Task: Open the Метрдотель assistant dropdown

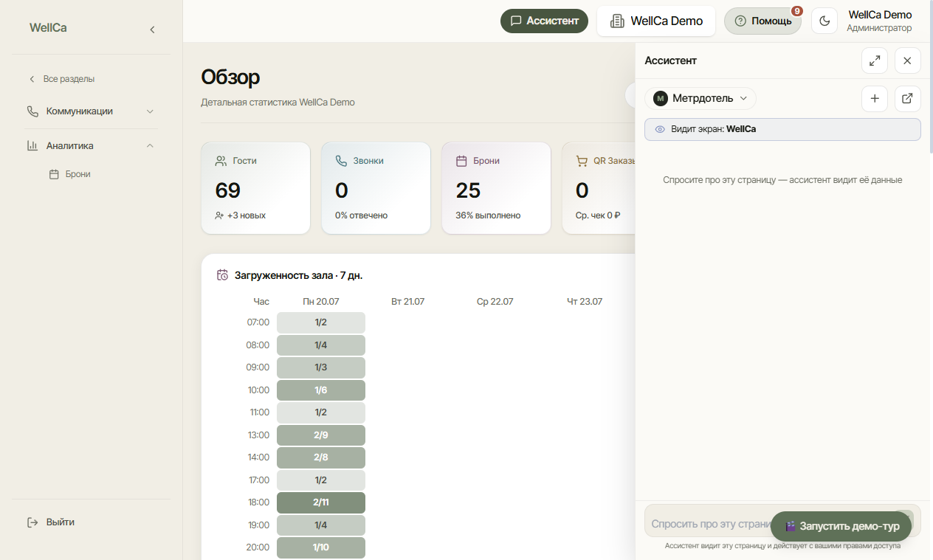Action: click(700, 98)
